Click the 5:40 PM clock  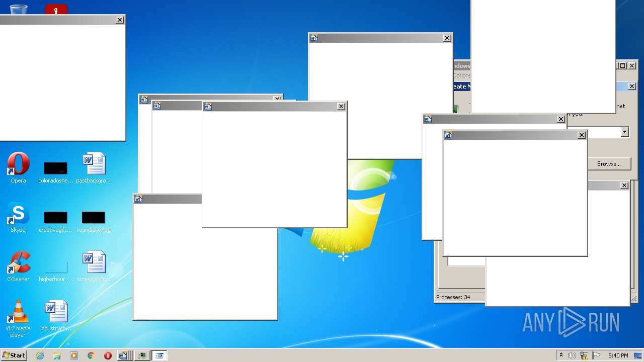(x=618, y=355)
